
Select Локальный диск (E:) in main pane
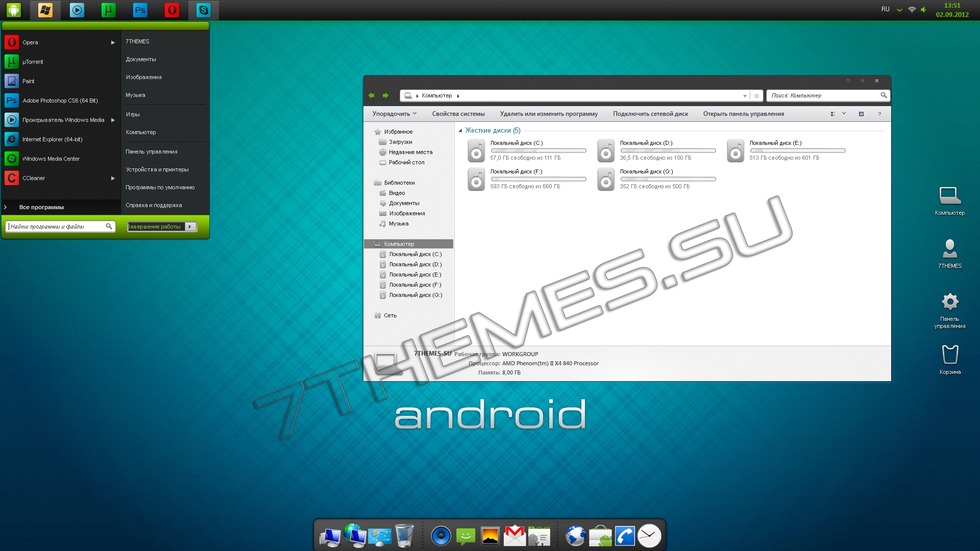pos(786,151)
